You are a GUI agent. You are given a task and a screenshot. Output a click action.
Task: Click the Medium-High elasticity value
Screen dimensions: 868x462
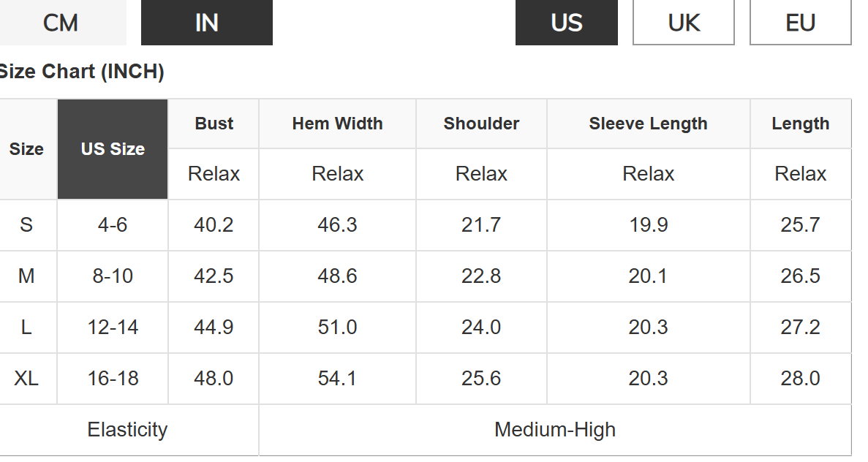(555, 429)
